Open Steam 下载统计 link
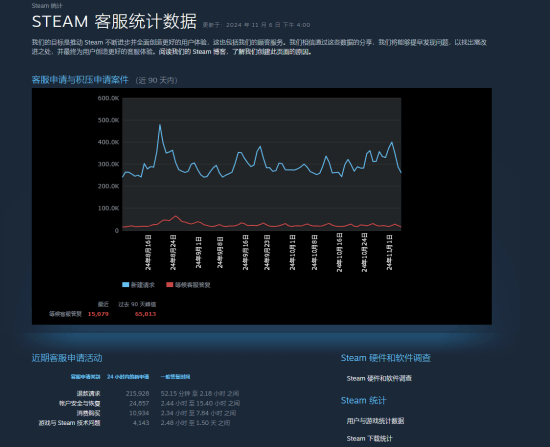The image size is (550, 447). pos(370,438)
